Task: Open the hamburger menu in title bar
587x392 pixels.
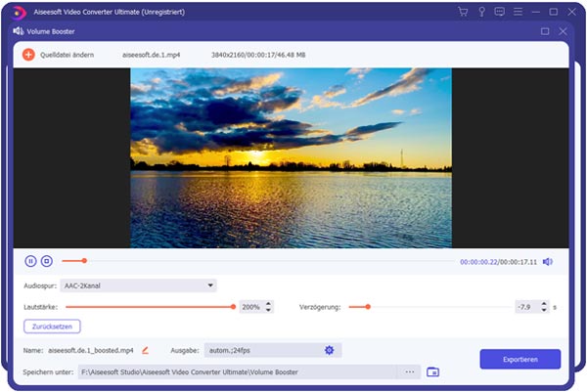Action: pyautogui.click(x=518, y=12)
